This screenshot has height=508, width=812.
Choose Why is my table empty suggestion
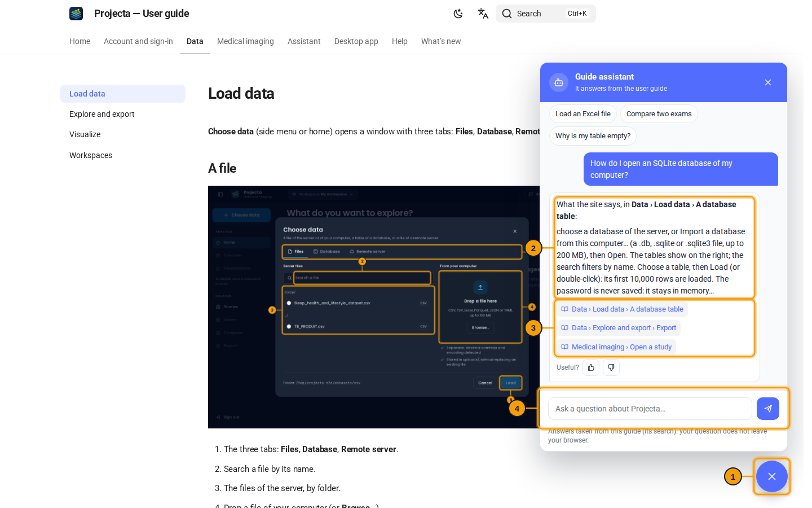593,136
